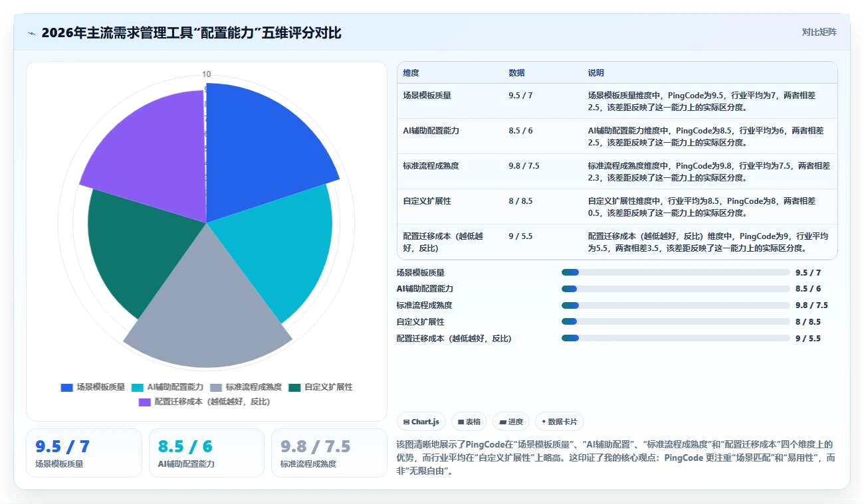The width and height of the screenshot is (864, 504).
Task: Toggle AI辅助配置能力 legend swatch in chart
Action: (x=138, y=387)
